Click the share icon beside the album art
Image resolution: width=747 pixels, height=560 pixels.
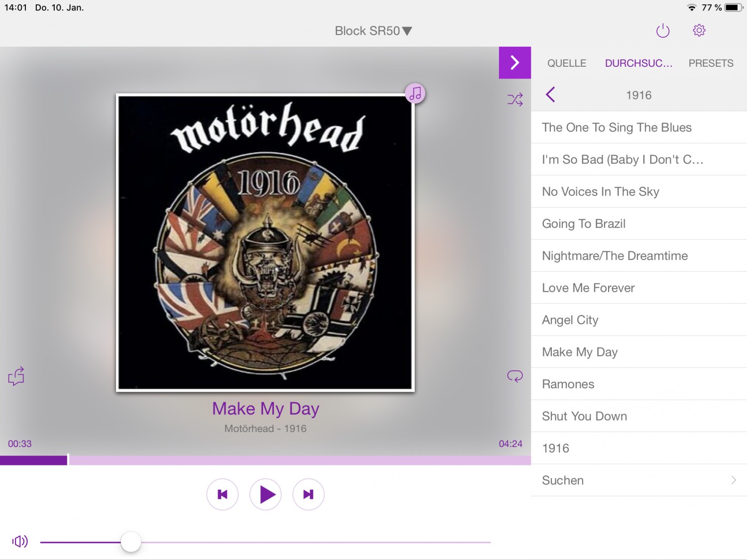16,376
